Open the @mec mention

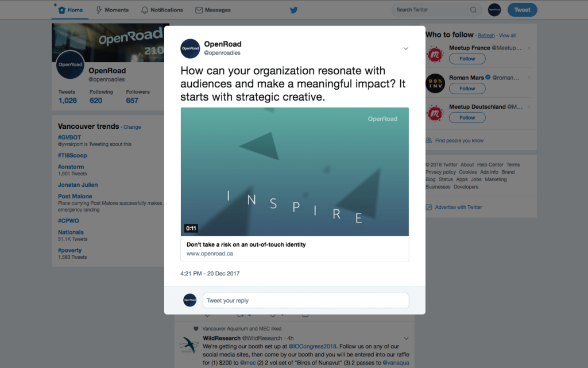pos(247,363)
